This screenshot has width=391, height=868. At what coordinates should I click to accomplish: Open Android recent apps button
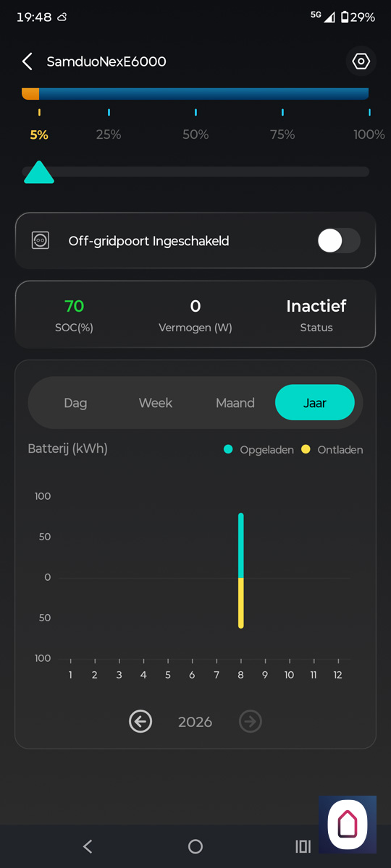pyautogui.click(x=303, y=846)
